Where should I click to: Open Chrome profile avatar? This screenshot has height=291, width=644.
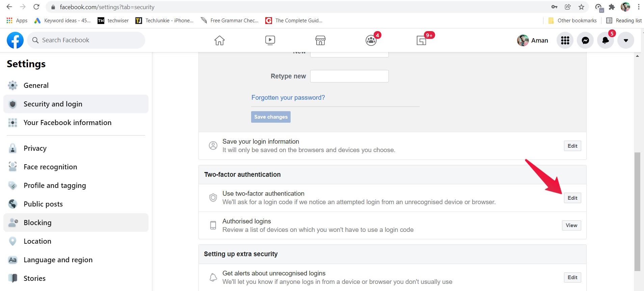[x=625, y=7]
